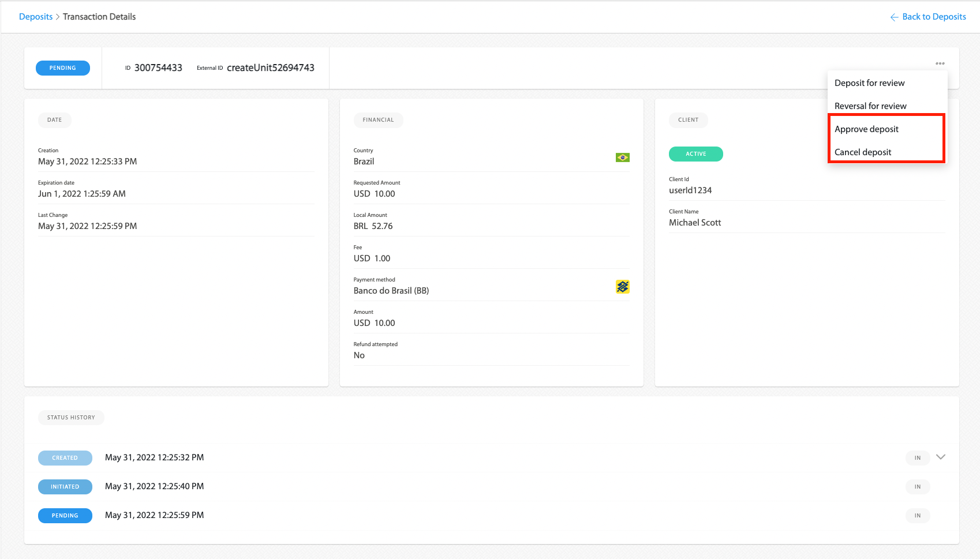Screen dimensions: 980x559
Task: Click the back arrow icon beside Back to Deposits
Action: [894, 17]
